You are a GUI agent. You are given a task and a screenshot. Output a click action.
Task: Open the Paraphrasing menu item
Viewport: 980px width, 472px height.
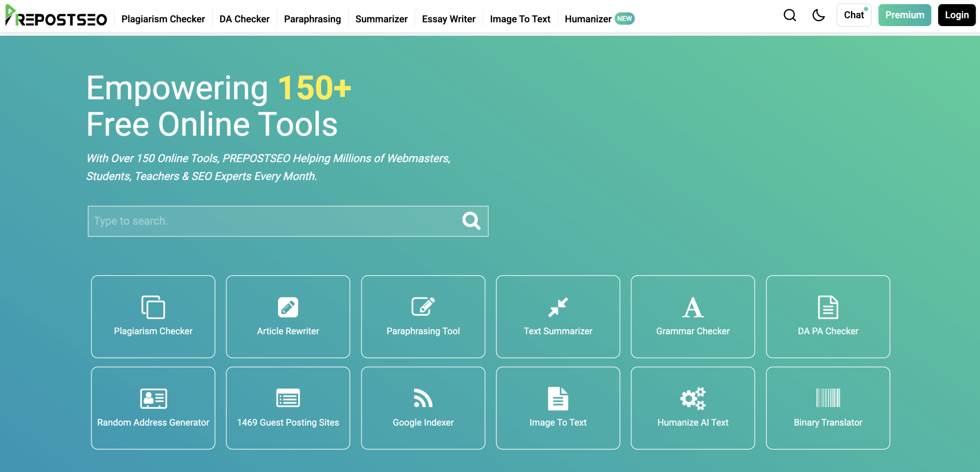[x=312, y=19]
